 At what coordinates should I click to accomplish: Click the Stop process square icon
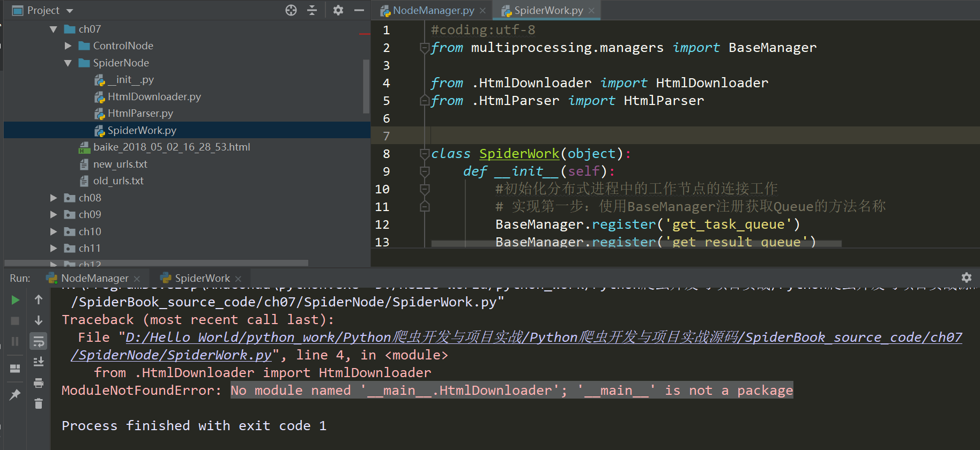click(x=15, y=321)
